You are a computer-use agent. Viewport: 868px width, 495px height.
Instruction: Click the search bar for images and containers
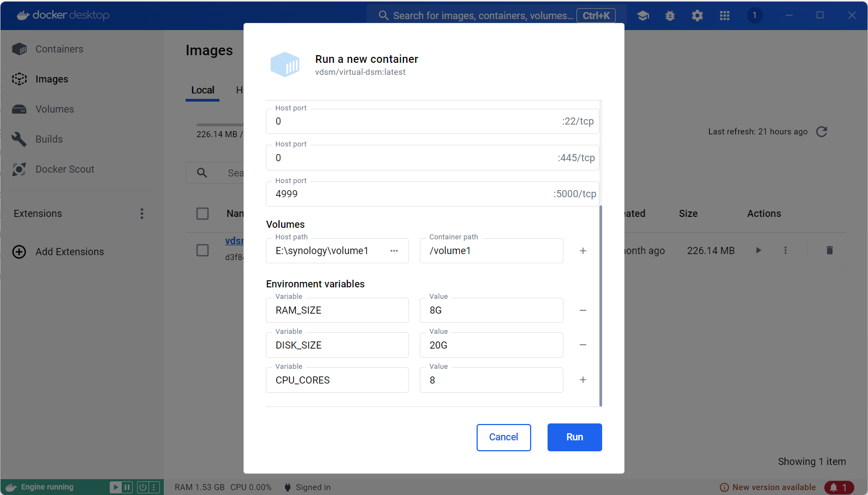(x=496, y=15)
